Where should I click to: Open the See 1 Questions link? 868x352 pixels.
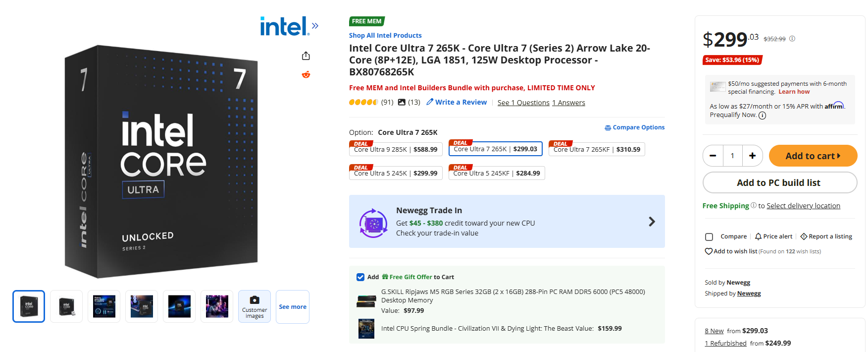coord(523,103)
